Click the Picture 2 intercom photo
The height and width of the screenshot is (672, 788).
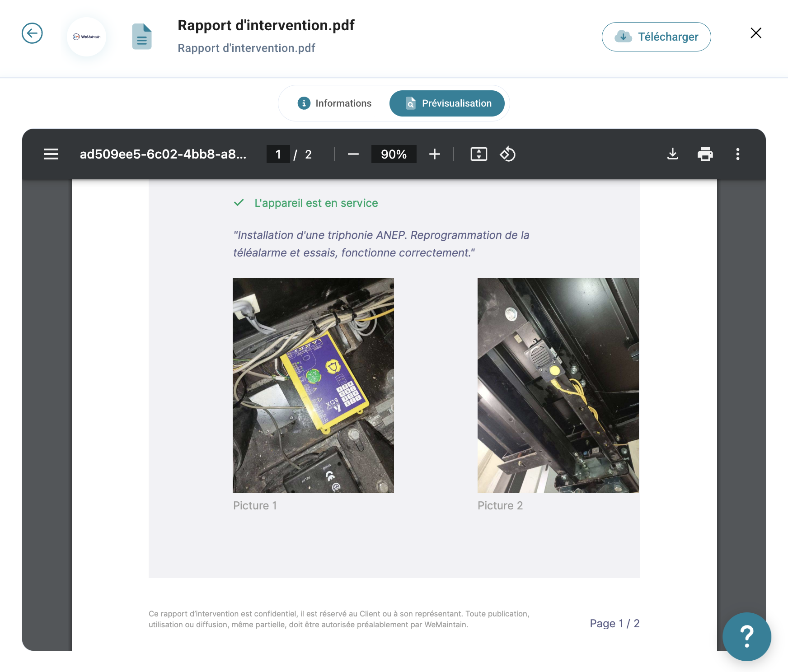558,385
